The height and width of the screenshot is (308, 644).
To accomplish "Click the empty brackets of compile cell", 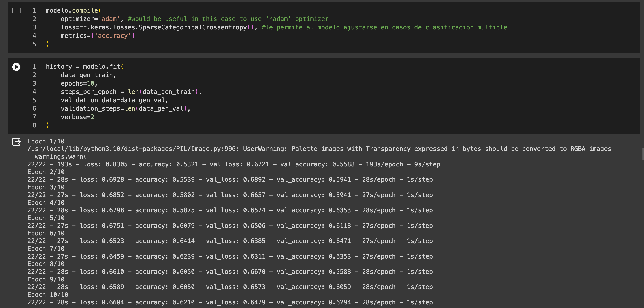I will click(x=16, y=11).
